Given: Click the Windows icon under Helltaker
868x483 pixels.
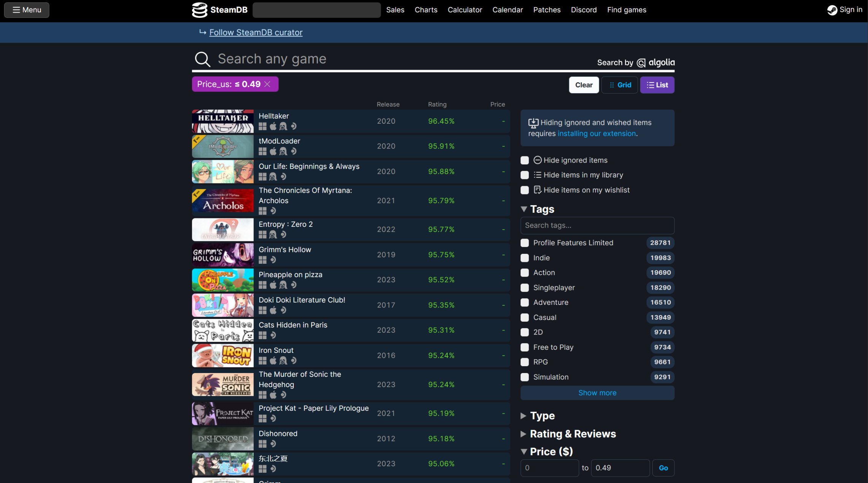Looking at the screenshot, I should click(262, 126).
